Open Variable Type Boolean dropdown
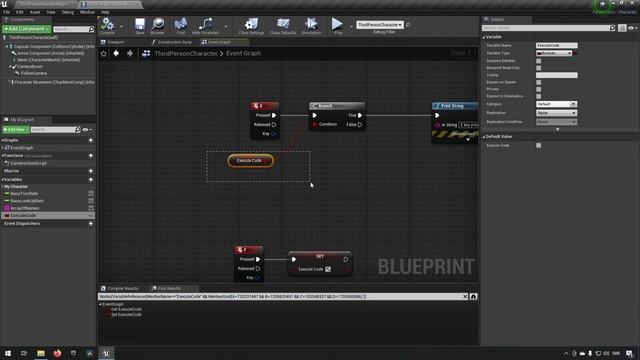This screenshot has width=640, height=360. (x=554, y=53)
